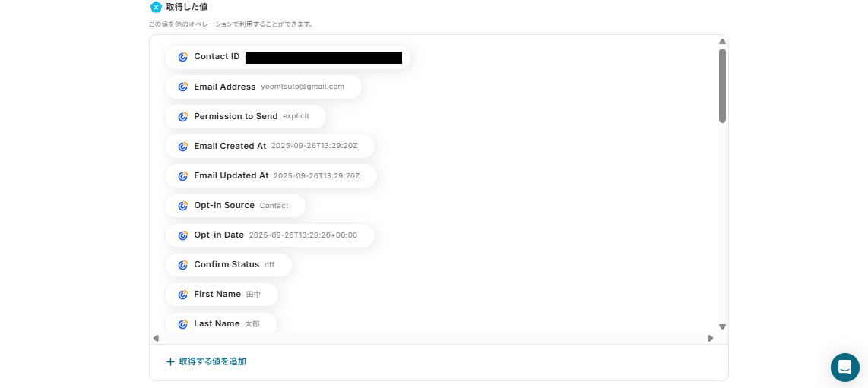Select the Email Address chip
This screenshot has width=868, height=388.
pyautogui.click(x=263, y=87)
